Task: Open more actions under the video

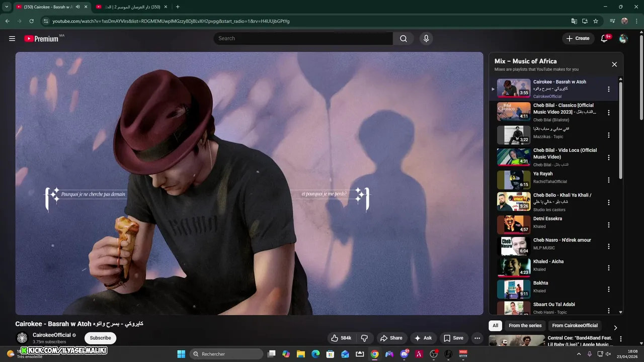Action: coord(477,338)
